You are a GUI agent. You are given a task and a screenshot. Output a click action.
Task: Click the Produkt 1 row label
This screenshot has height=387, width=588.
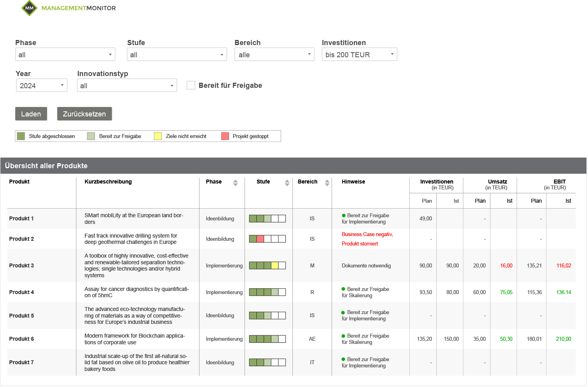click(x=22, y=218)
